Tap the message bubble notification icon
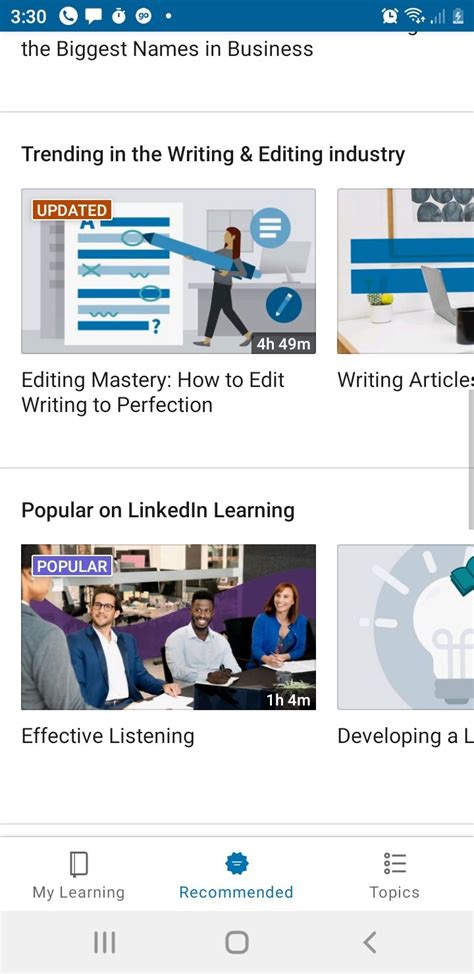474x974 pixels. pos(93,16)
